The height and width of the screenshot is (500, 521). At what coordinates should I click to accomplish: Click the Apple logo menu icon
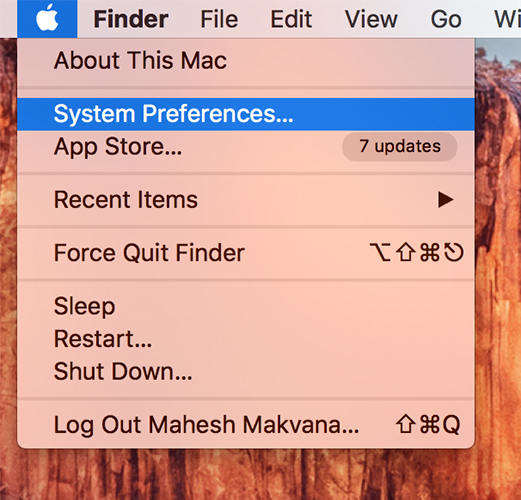point(47,18)
